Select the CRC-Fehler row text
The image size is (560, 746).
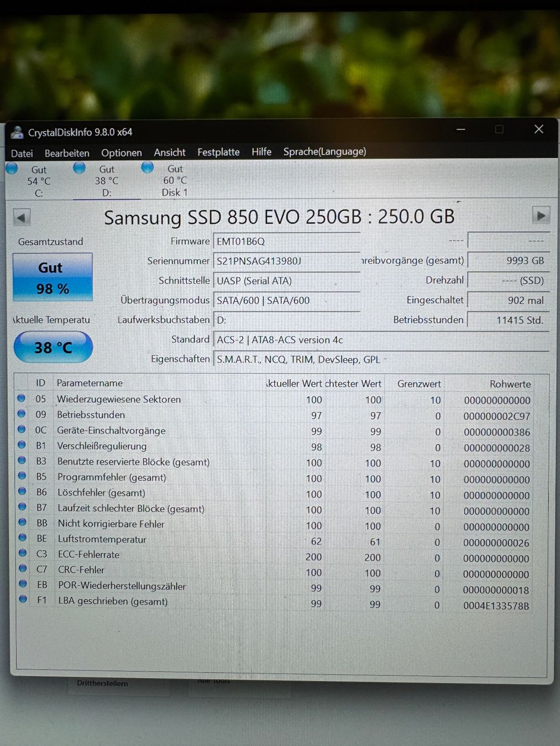(81, 570)
